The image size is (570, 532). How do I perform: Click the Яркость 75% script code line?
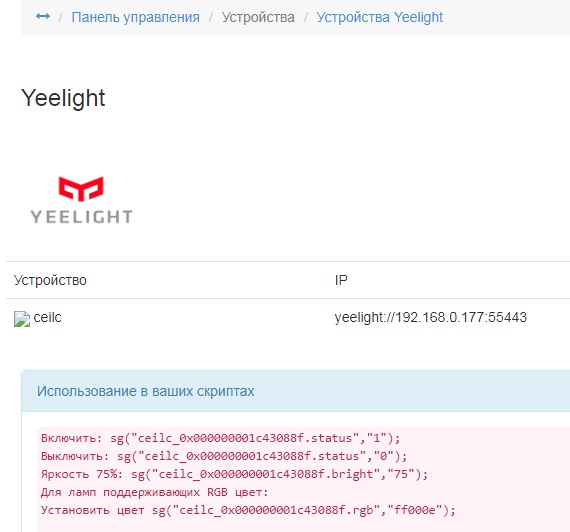point(234,474)
